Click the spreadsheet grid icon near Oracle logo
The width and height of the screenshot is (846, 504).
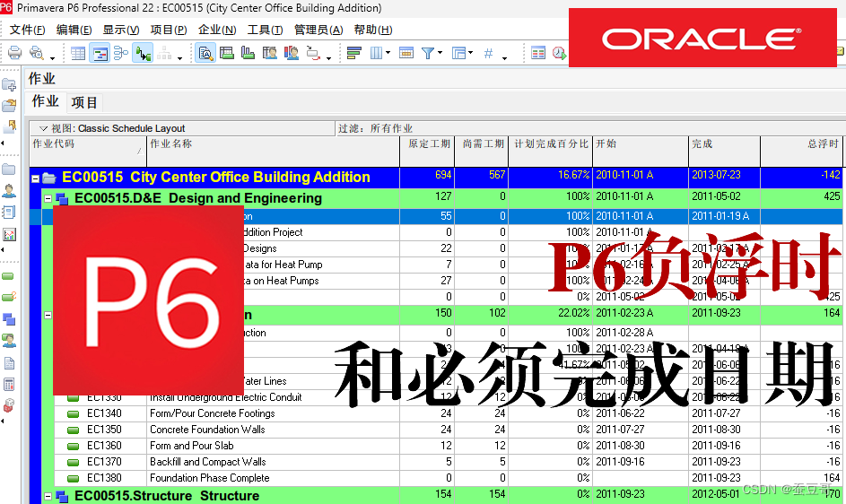tap(538, 53)
